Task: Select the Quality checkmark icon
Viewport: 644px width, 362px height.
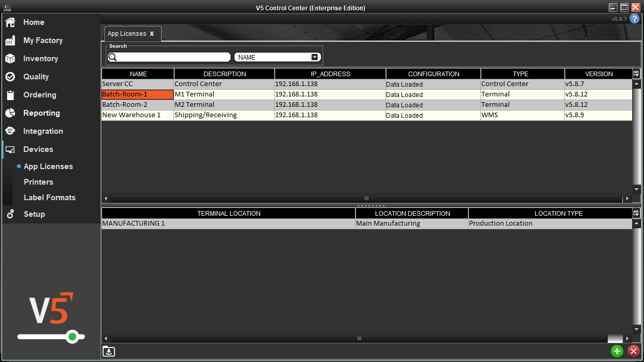Action: click(10, 77)
